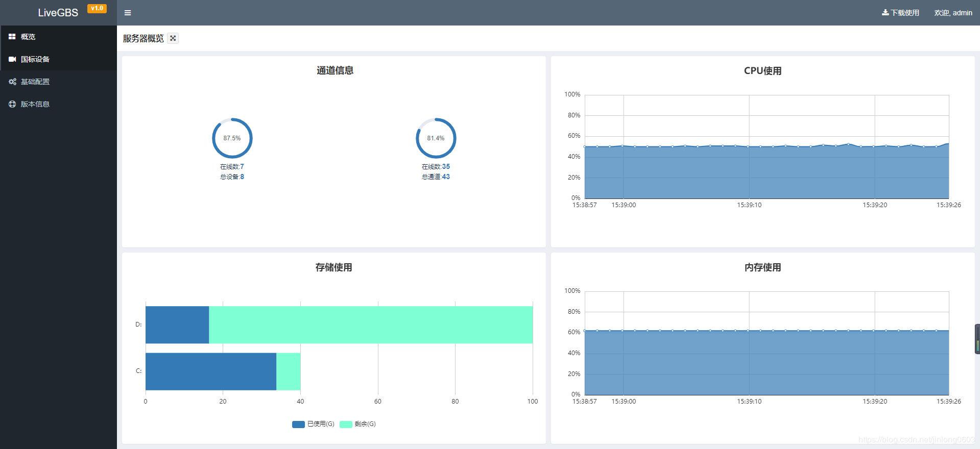Toggle the 已使用(G) legend series

pyautogui.click(x=313, y=424)
